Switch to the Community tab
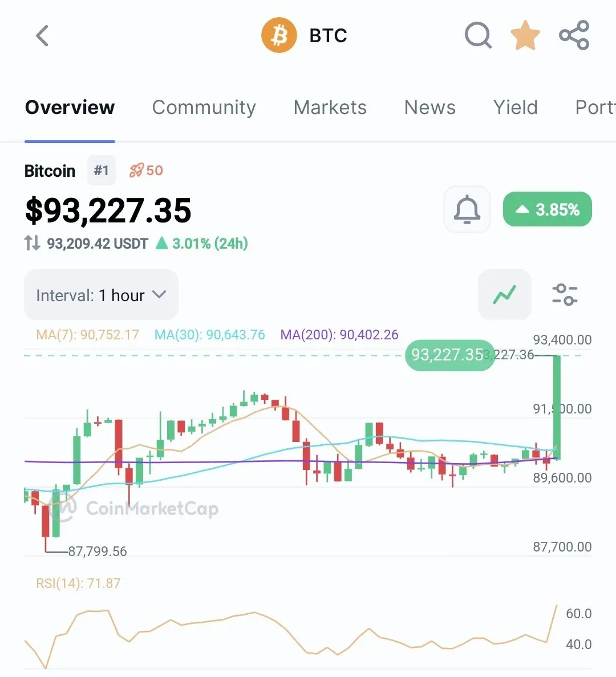The width and height of the screenshot is (616, 677). pos(204,107)
